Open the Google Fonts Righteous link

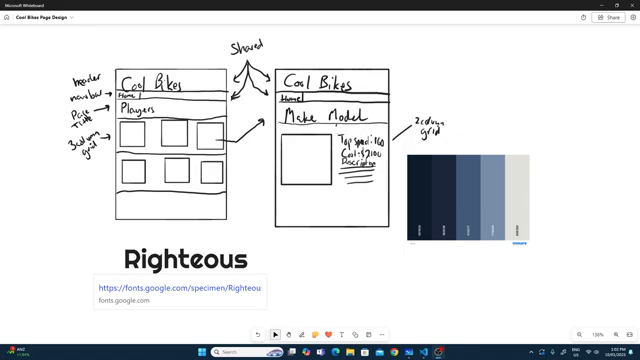pyautogui.click(x=180, y=288)
